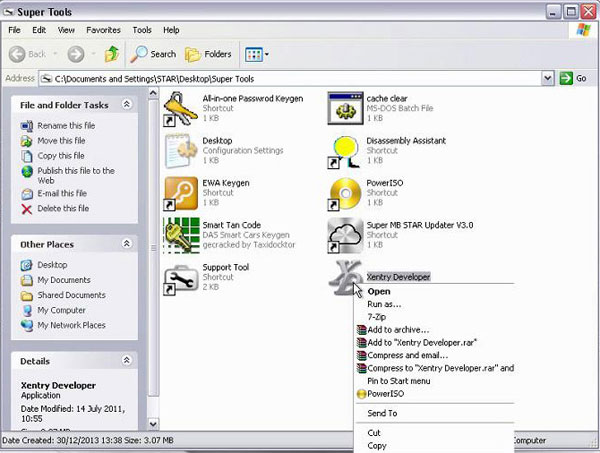The height and width of the screenshot is (453, 600).
Task: Click the E-mail this file envelope icon
Action: click(x=27, y=194)
